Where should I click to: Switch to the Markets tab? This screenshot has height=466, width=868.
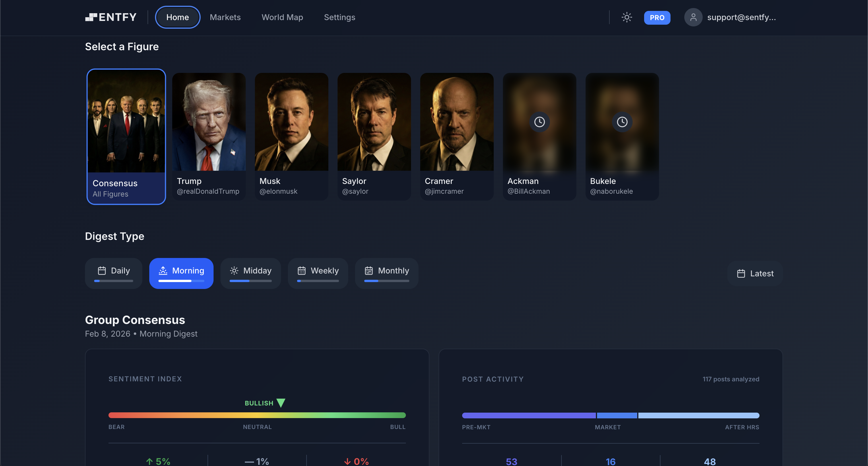click(x=225, y=17)
